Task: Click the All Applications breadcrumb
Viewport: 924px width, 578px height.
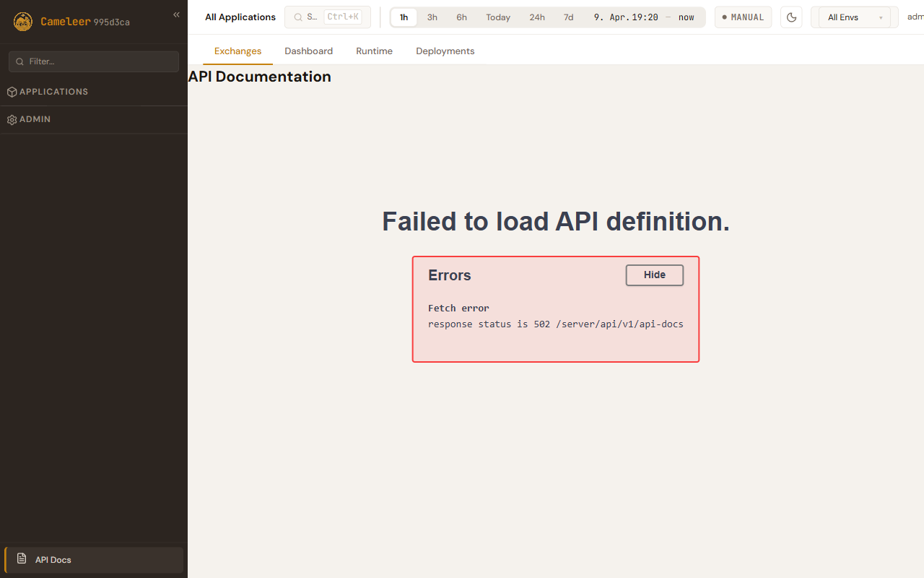Action: pos(240,17)
